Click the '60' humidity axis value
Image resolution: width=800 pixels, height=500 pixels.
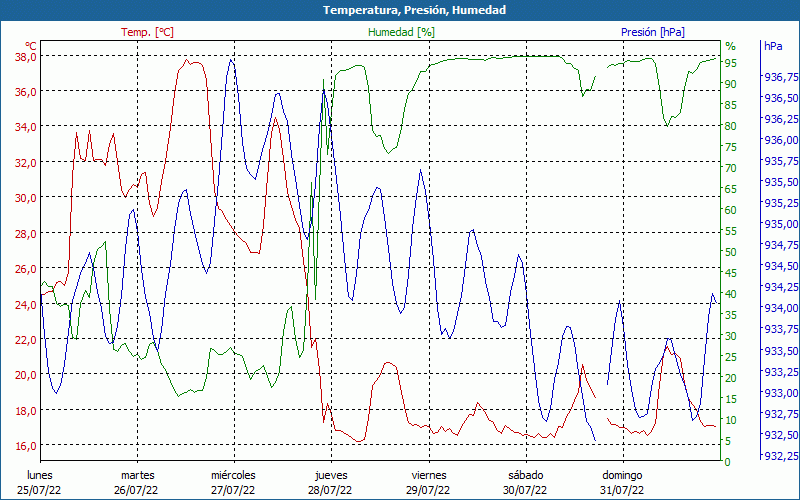(x=731, y=210)
